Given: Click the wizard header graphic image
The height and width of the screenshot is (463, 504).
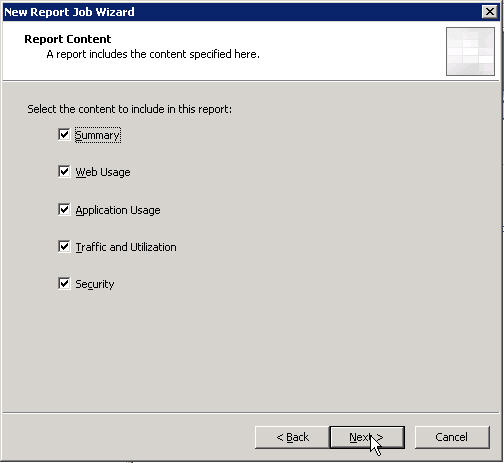Looking at the screenshot, I should tap(470, 51).
